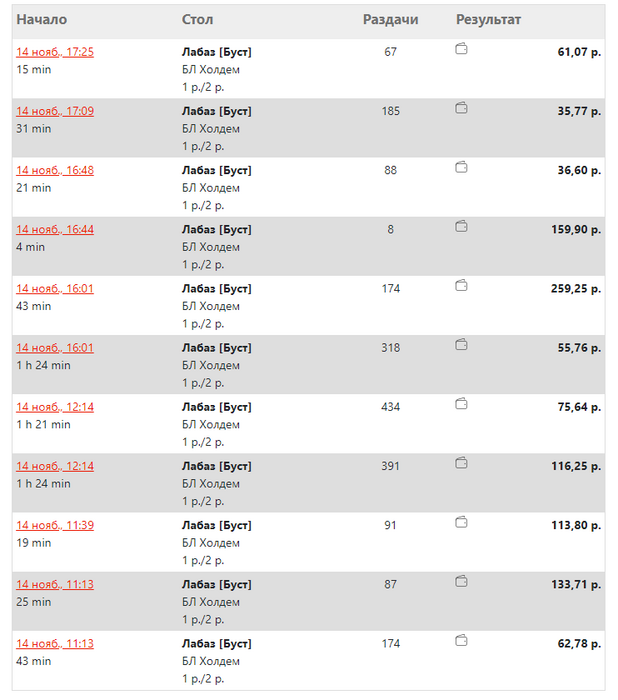Open the "14 нояб., 17:25" session link
The width and height of the screenshot is (618, 700).
[x=55, y=52]
